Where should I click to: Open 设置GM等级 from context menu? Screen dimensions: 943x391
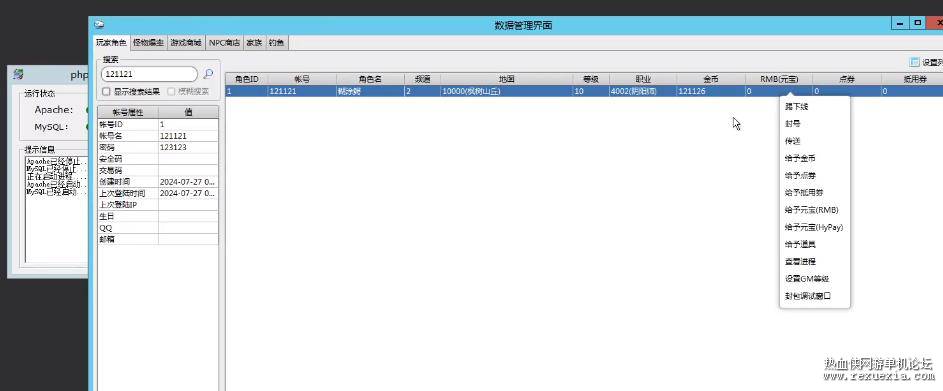pos(814,279)
